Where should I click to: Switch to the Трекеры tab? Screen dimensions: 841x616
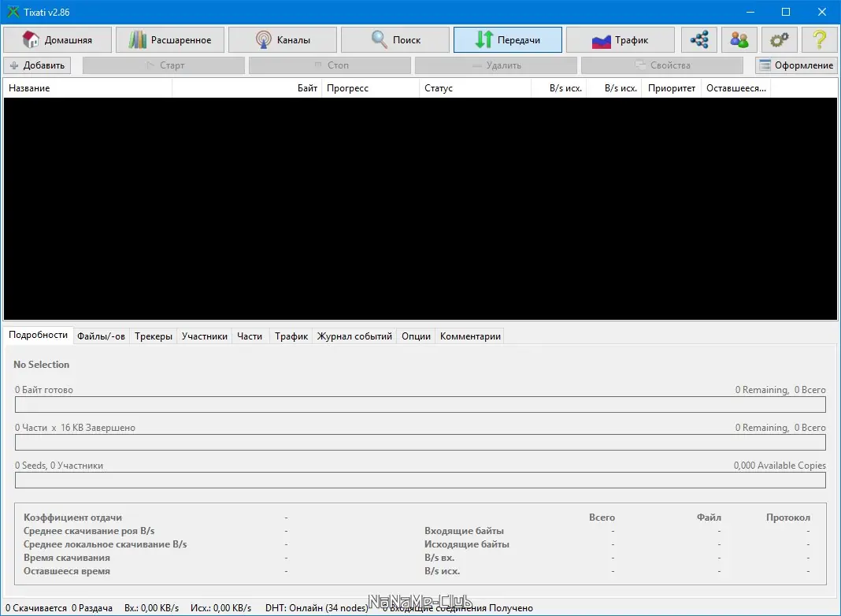(154, 336)
